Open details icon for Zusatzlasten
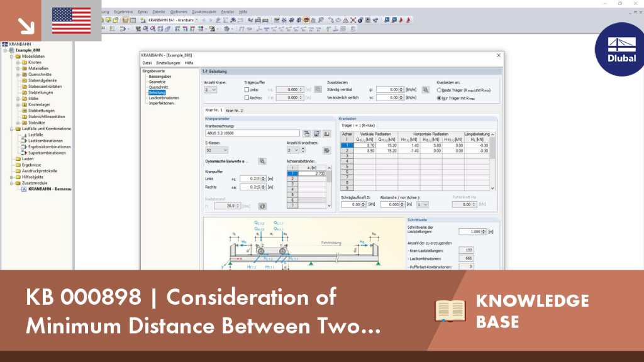The width and height of the screenshot is (644, 362). click(x=426, y=89)
